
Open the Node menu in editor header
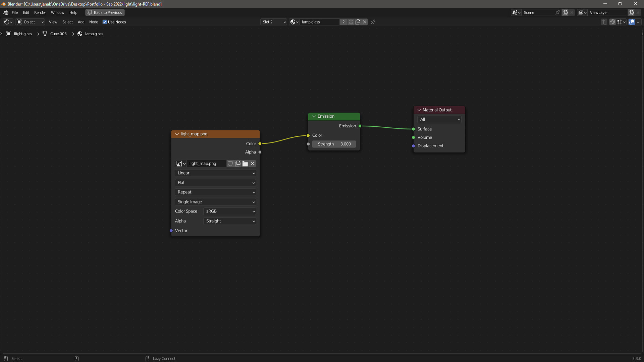(x=94, y=22)
